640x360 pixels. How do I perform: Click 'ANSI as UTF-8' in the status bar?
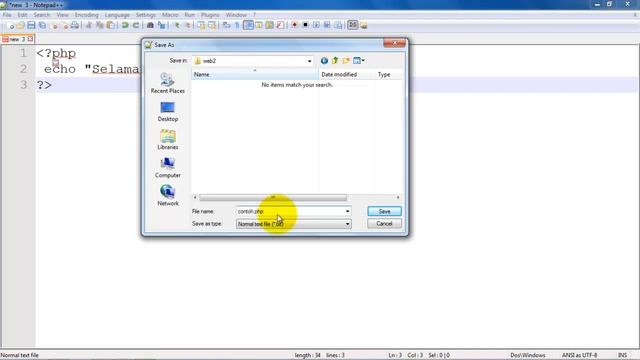(x=580, y=356)
